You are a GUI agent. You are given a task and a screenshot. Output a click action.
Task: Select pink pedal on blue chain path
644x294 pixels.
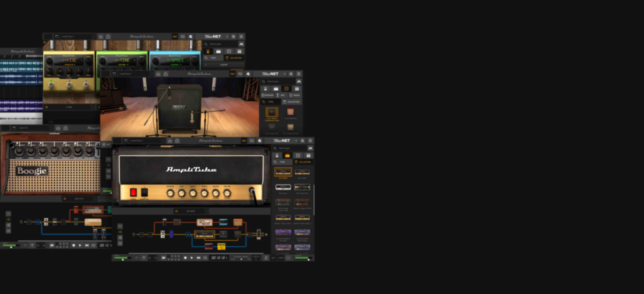[208, 247]
